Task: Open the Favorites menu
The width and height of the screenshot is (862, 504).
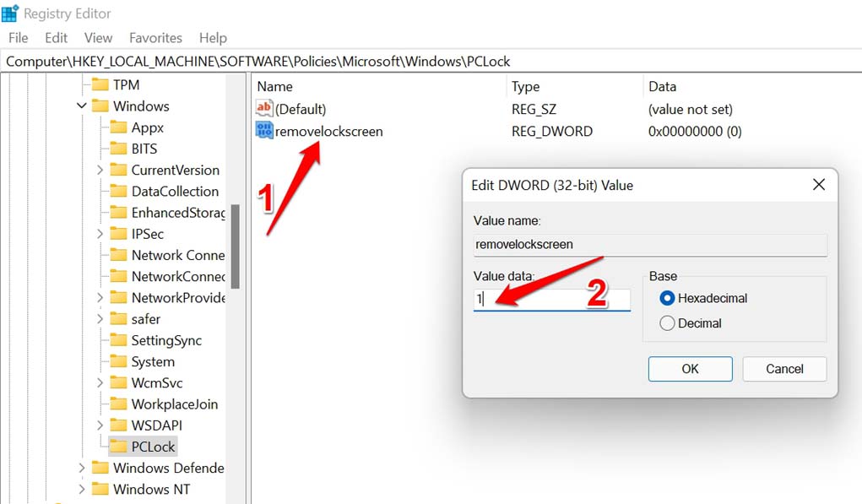Action: pos(155,38)
